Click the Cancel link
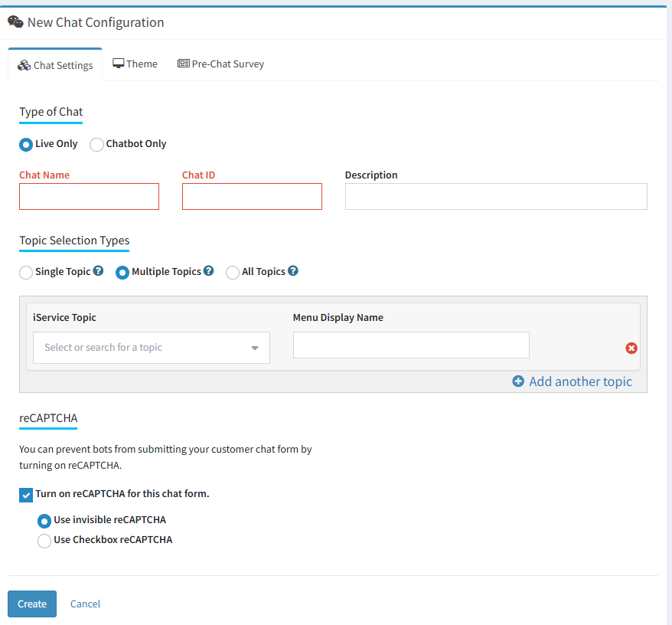This screenshot has height=625, width=672. pos(85,604)
